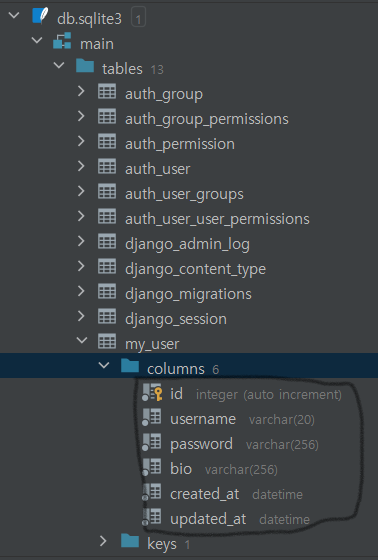The image size is (378, 560).
Task: Click the table icon for auth_group
Action: tap(107, 91)
